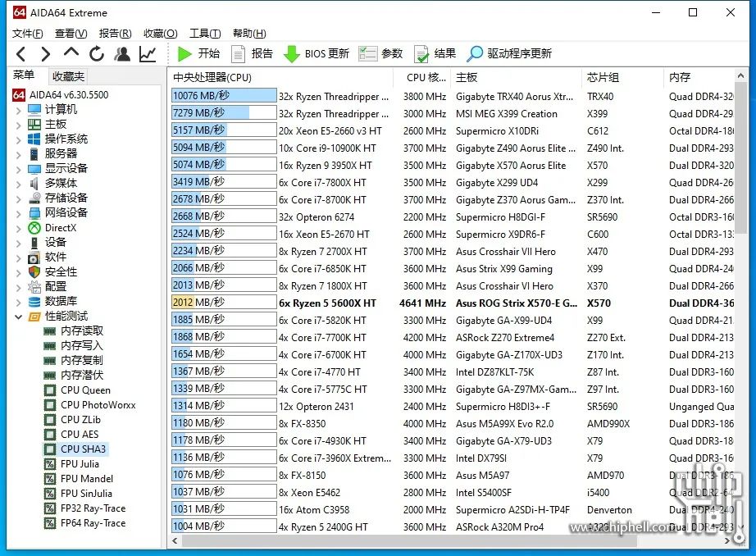Expand the 多媒体 tree node
This screenshot has width=756, height=556.
point(18,185)
